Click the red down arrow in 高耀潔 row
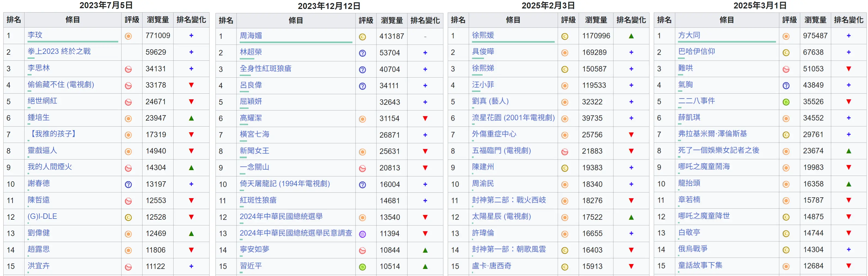The width and height of the screenshot is (868, 276). [425, 118]
